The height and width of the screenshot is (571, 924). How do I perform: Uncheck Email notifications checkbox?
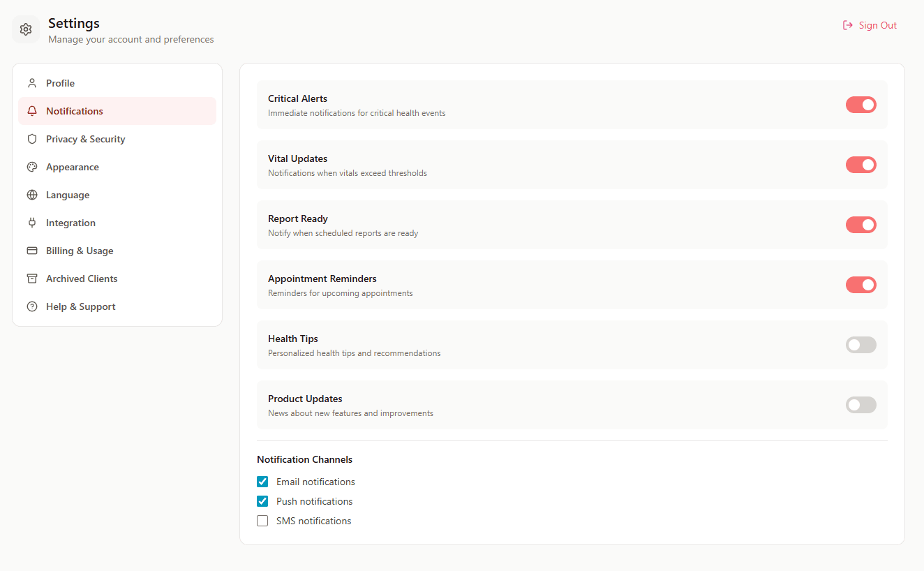point(262,482)
